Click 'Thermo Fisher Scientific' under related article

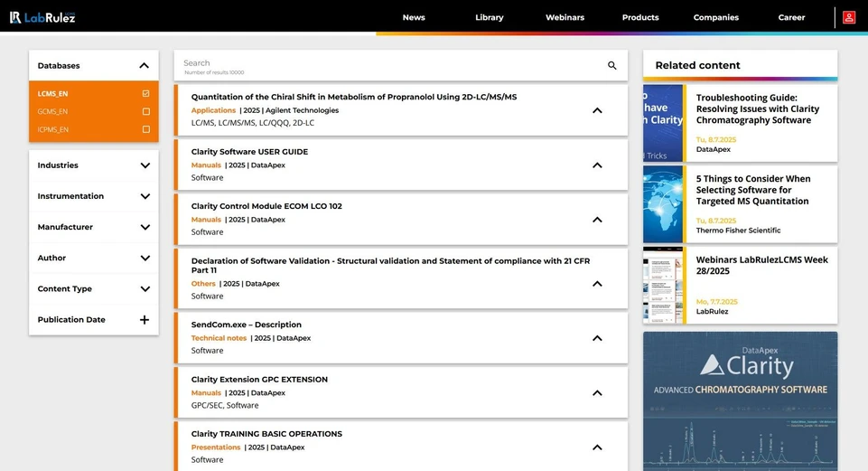point(738,231)
